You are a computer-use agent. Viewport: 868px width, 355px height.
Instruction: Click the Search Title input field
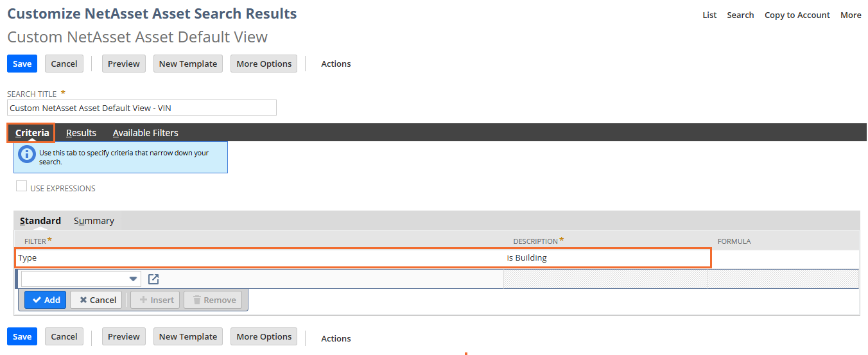point(142,108)
